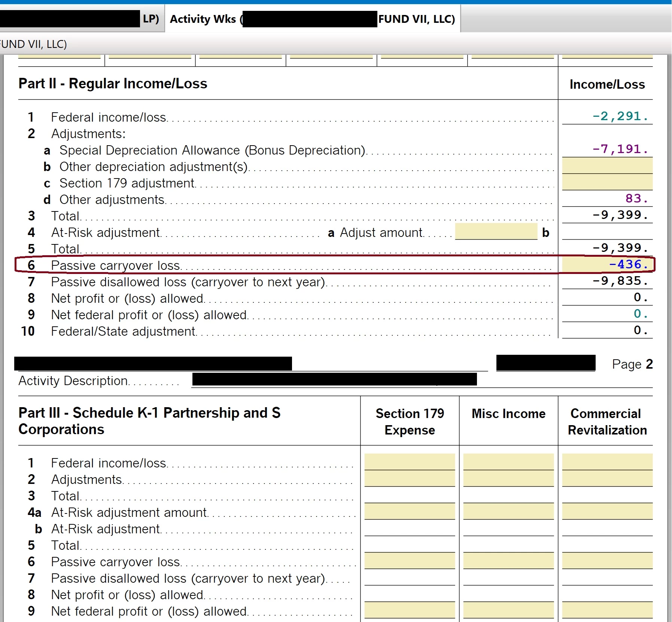
Task: Click the Activity Description label
Action: click(x=73, y=381)
